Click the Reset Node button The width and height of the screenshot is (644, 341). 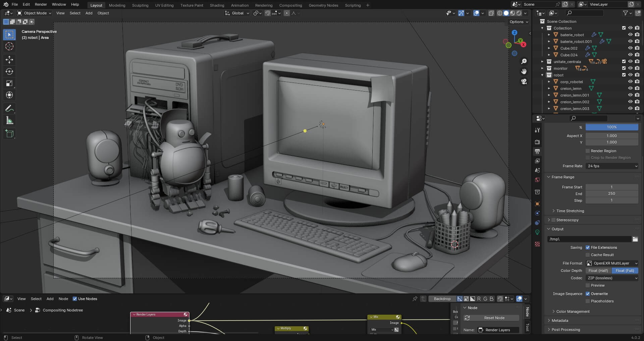[x=494, y=318]
